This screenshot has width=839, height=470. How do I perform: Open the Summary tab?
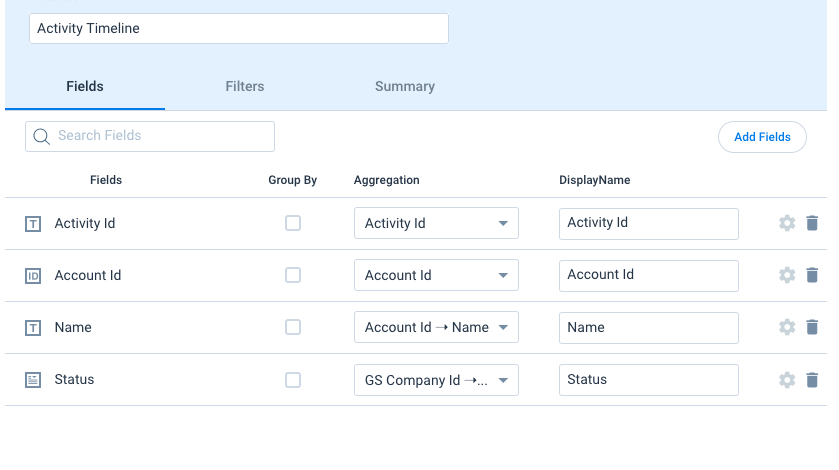pyautogui.click(x=405, y=87)
